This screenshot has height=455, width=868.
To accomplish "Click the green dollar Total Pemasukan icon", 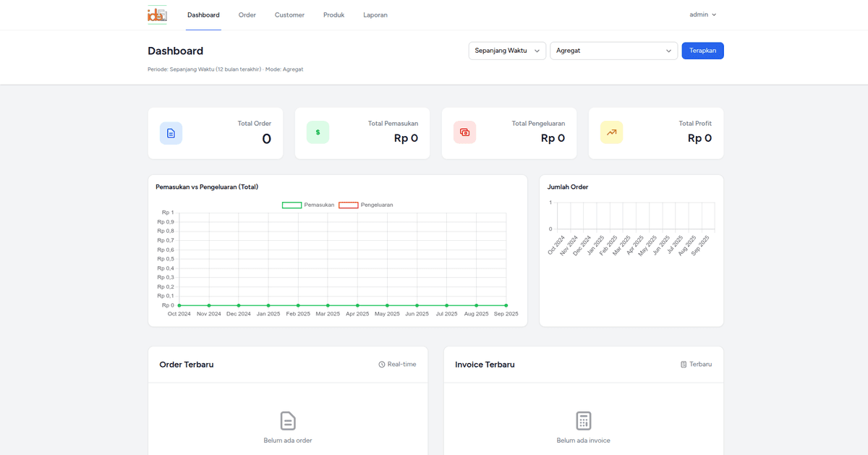I will tap(318, 133).
